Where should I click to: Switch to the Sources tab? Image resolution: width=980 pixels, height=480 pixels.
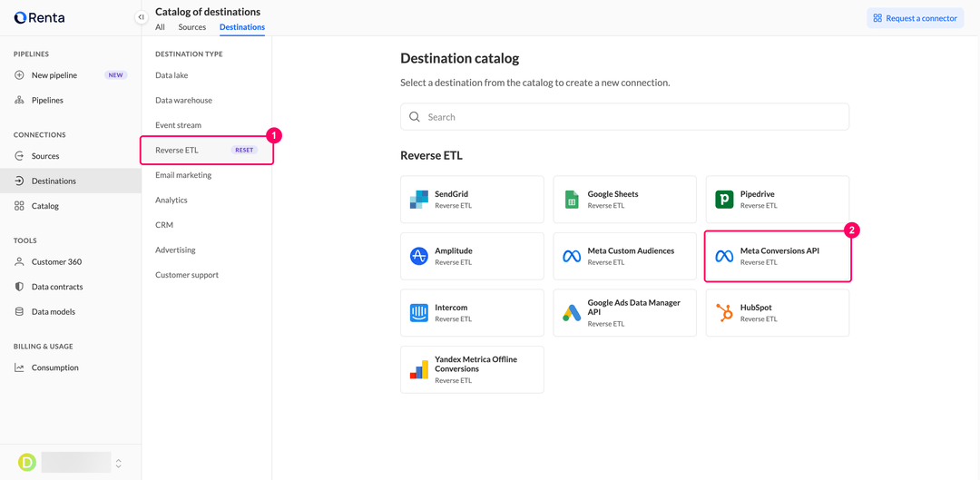click(191, 27)
